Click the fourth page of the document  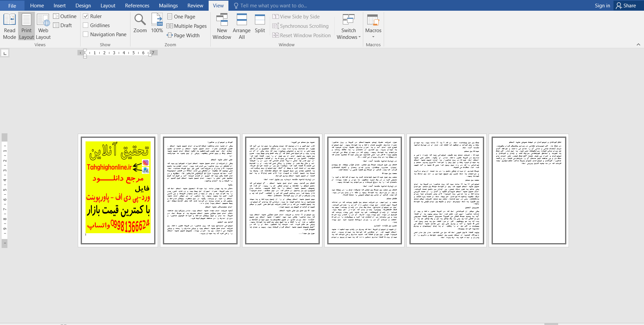pos(365,190)
